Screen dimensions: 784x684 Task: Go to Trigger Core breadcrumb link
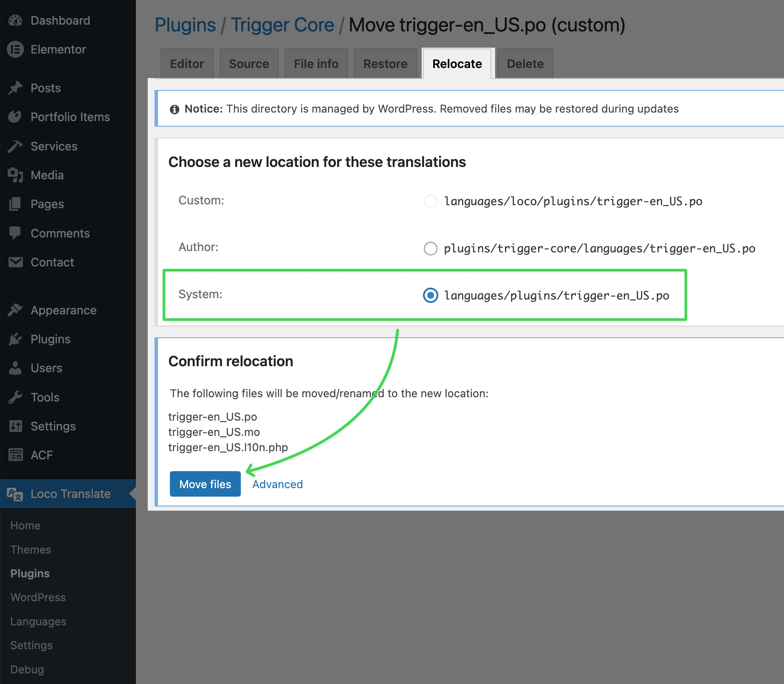tap(282, 25)
